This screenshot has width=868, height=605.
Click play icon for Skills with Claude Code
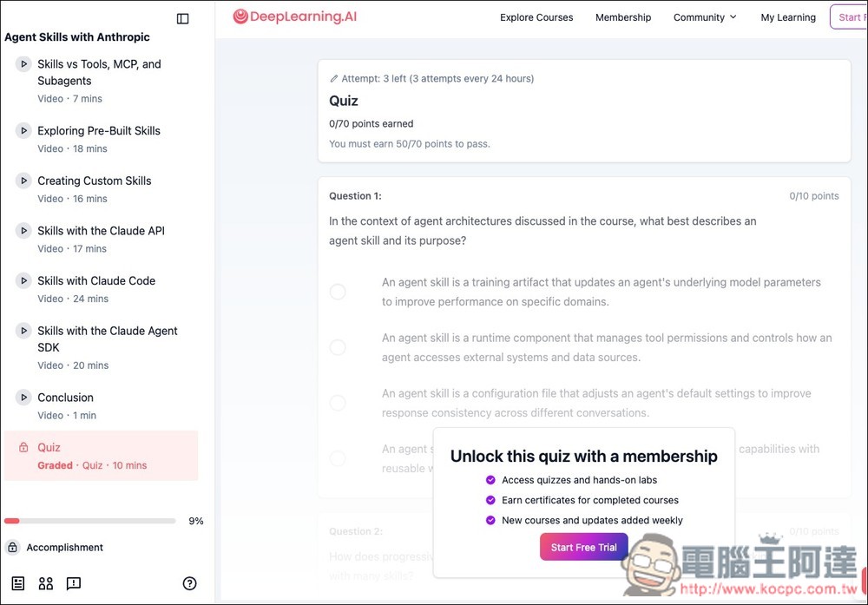pyautogui.click(x=23, y=281)
